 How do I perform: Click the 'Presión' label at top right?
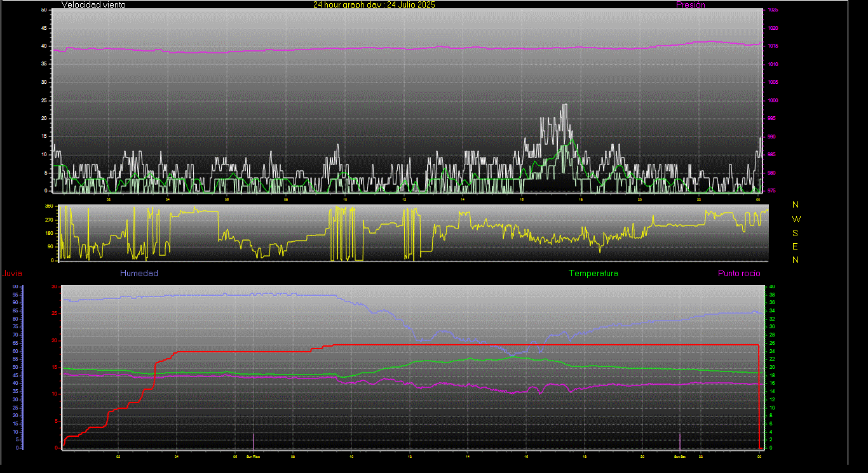click(691, 4)
